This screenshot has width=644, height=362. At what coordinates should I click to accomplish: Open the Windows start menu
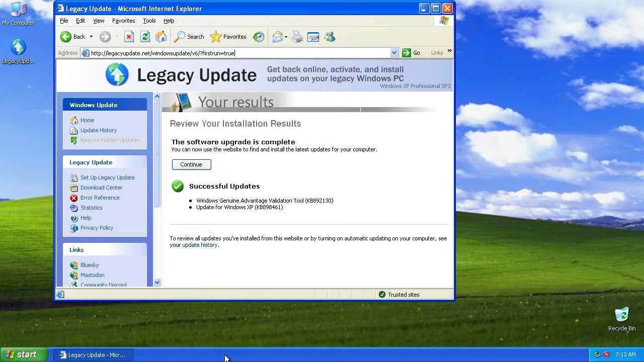tap(24, 354)
